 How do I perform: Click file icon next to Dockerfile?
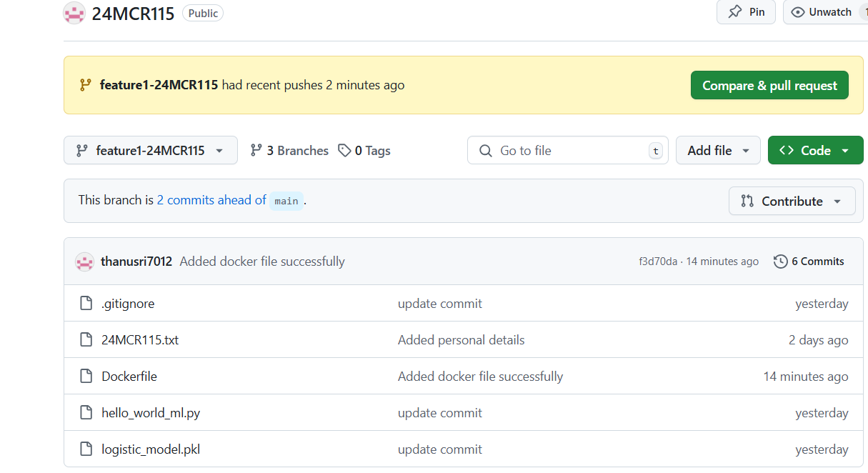(86, 377)
